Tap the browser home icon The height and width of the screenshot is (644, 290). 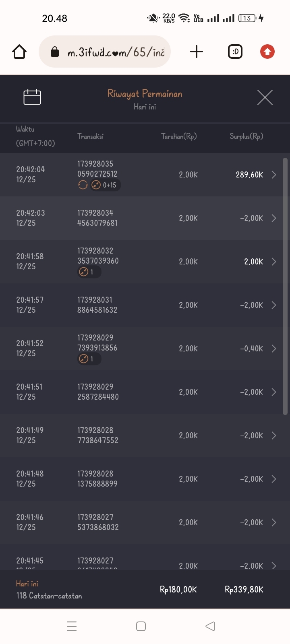click(19, 52)
